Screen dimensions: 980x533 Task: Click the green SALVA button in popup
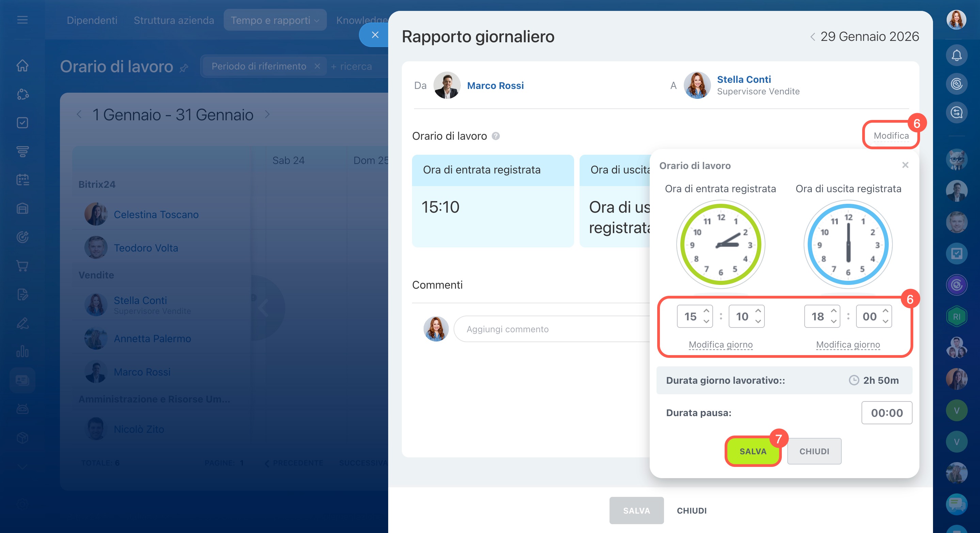tap(752, 451)
